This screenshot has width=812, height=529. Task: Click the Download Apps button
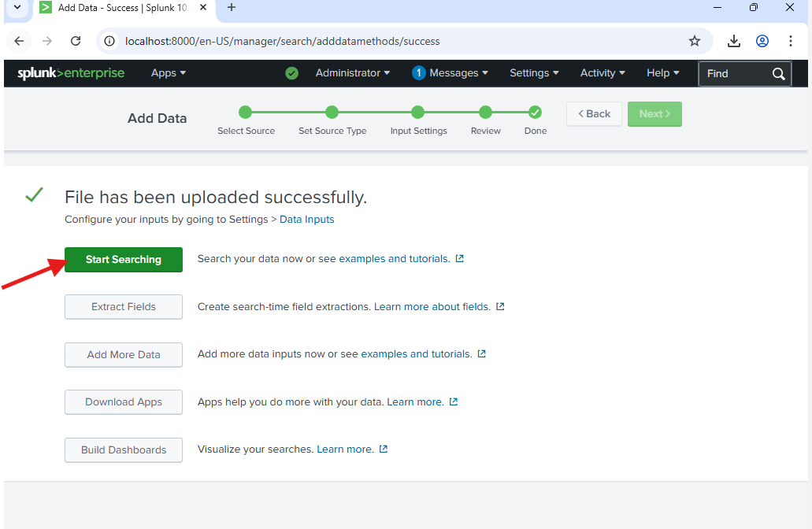(x=124, y=402)
